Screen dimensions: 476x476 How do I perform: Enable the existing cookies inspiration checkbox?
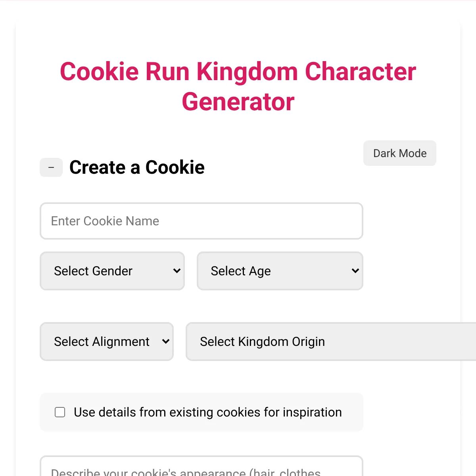pos(60,412)
